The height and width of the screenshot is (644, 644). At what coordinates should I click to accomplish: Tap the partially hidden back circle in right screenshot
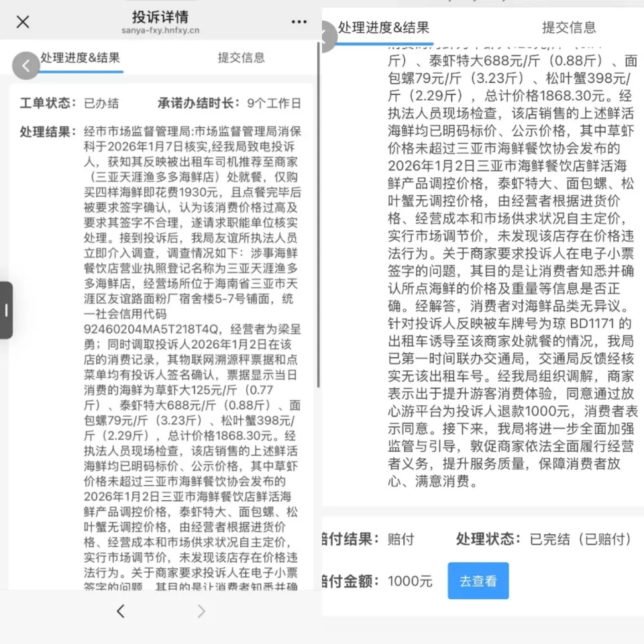328,36
